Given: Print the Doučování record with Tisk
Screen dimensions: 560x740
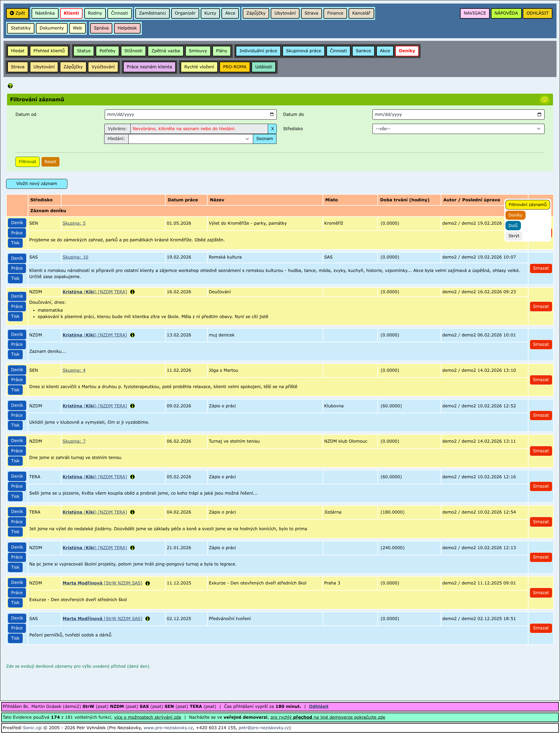Looking at the screenshot, I should 15,316.
